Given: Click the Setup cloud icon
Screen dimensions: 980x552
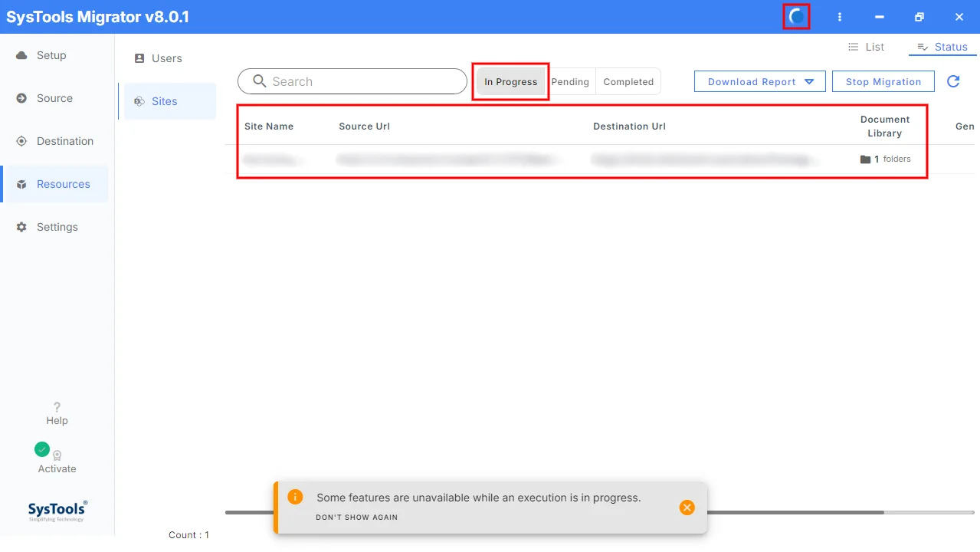Looking at the screenshot, I should (21, 55).
